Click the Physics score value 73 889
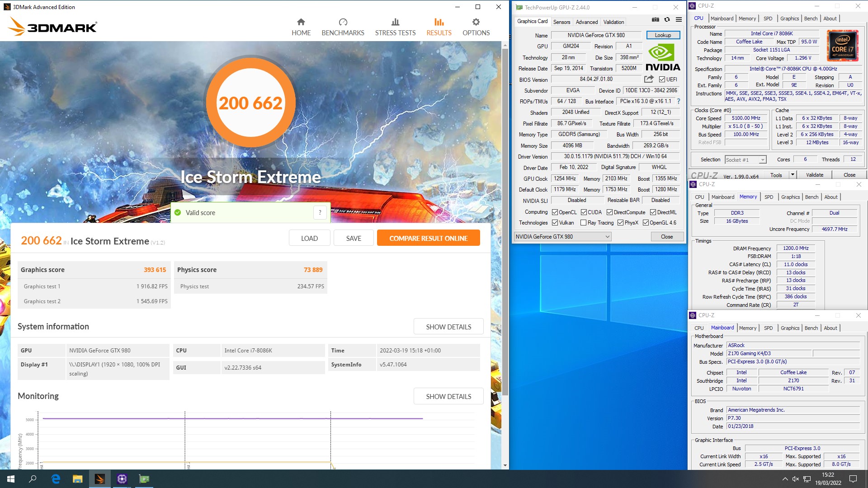Screen dimensions: 868x488 [313, 270]
